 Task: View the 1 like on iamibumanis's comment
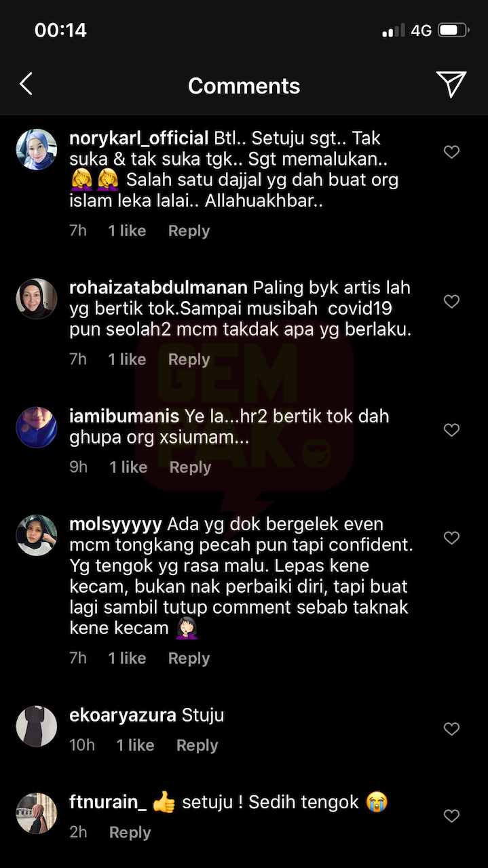(128, 467)
